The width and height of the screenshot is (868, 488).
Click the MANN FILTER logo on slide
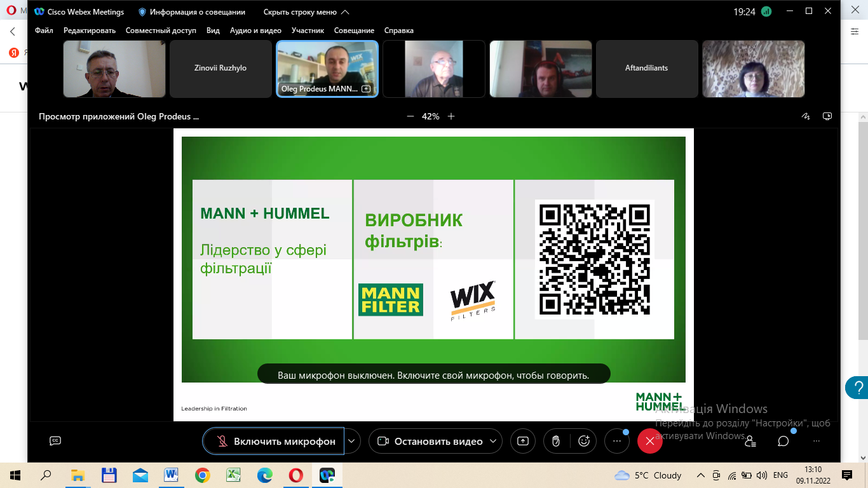point(391,300)
